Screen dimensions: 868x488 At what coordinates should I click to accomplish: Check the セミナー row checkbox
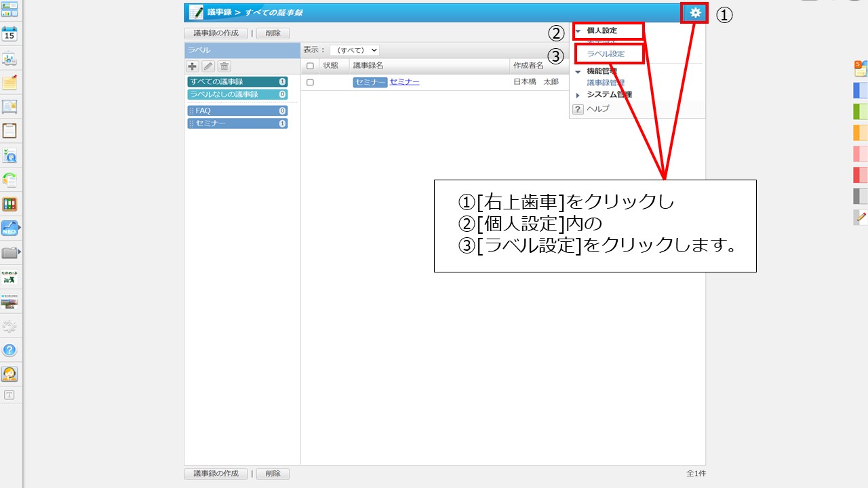(311, 82)
